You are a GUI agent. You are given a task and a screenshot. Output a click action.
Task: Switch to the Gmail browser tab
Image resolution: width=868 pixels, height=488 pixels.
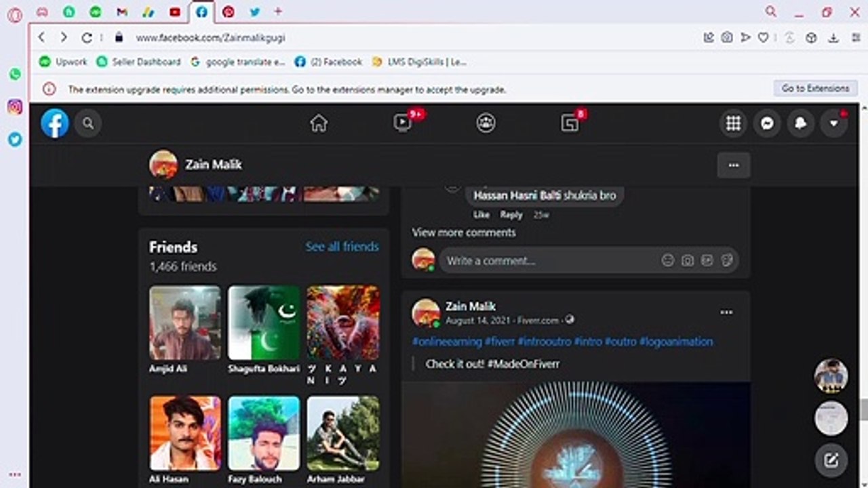pyautogui.click(x=122, y=12)
